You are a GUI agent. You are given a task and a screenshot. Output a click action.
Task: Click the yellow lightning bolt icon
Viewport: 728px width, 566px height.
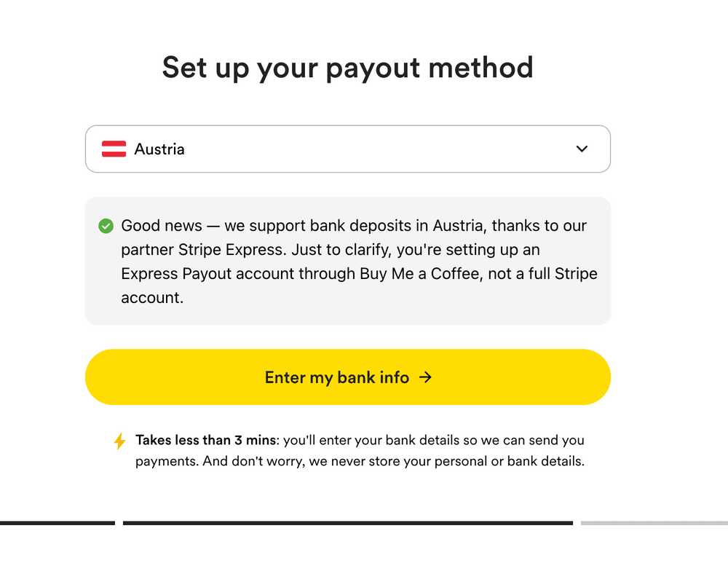coord(120,441)
